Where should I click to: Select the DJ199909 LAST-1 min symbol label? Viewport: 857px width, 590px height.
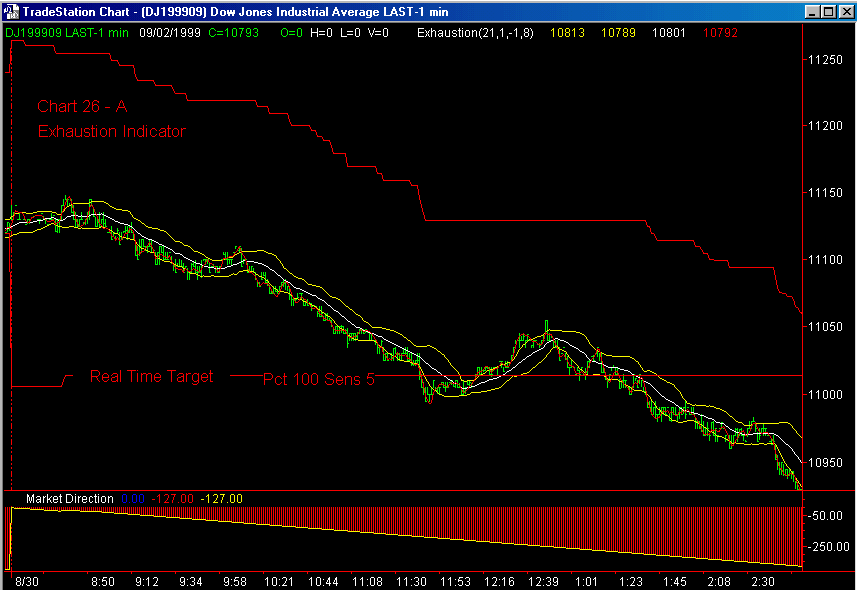(67, 33)
